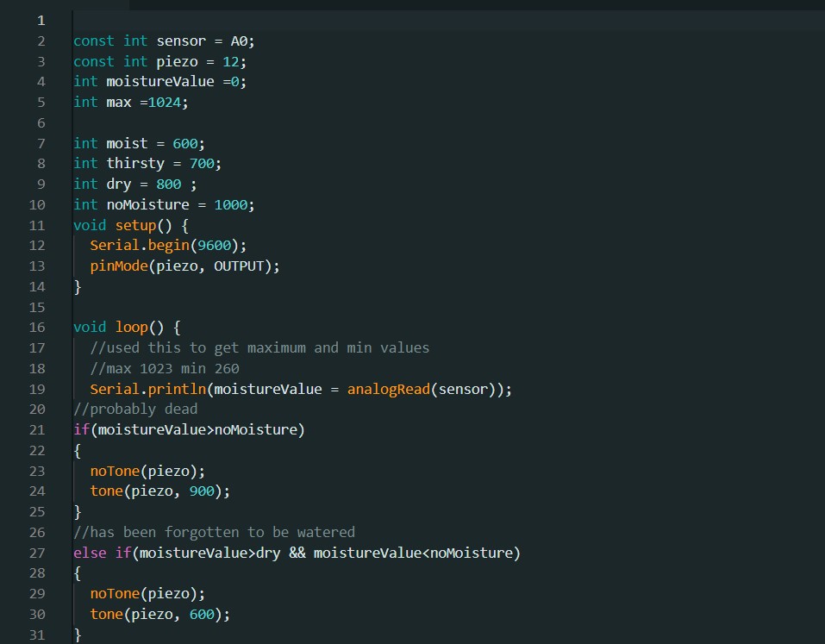Click the word 'thirsty' on line 8

pyautogui.click(x=135, y=164)
